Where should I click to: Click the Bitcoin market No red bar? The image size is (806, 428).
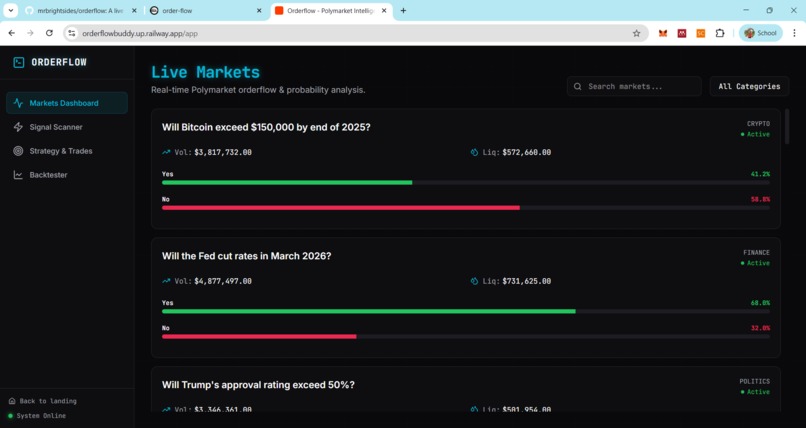(341, 208)
